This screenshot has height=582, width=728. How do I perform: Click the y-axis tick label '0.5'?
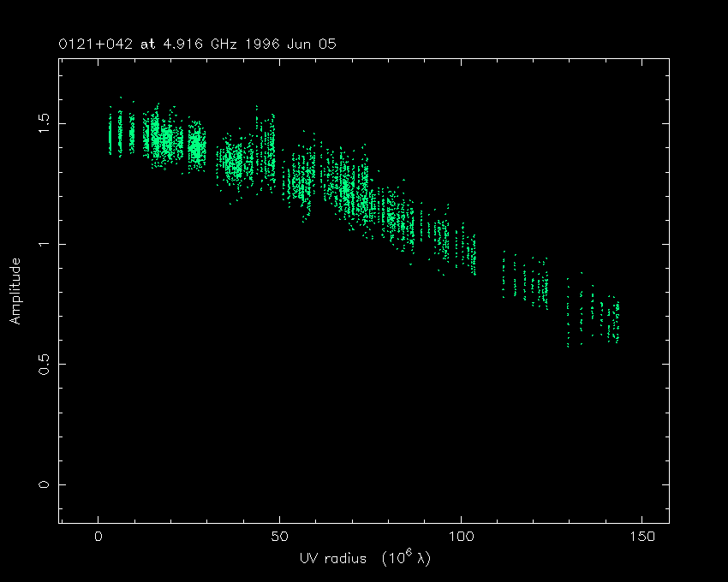42,365
